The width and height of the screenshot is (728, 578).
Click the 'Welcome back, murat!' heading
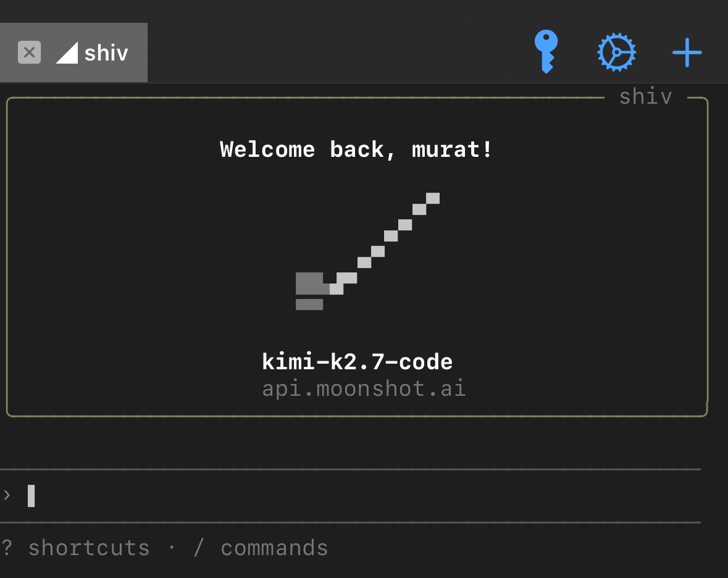356,149
